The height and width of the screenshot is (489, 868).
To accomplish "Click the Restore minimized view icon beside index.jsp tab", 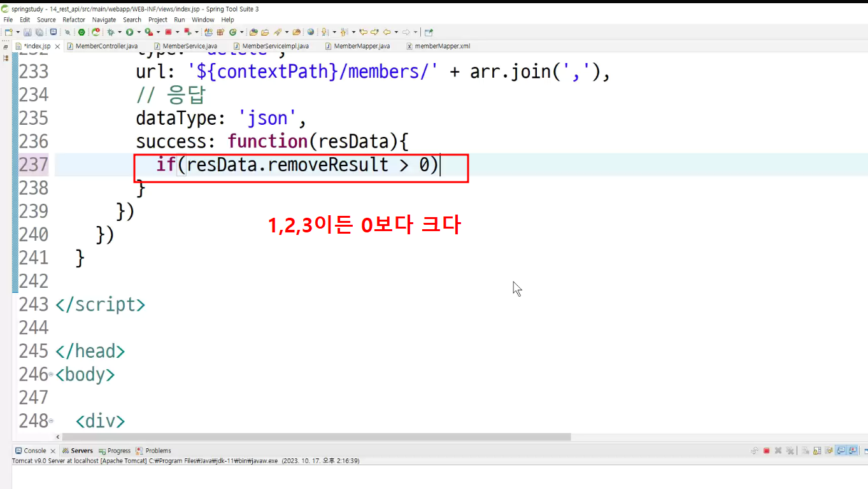I will pos(6,46).
